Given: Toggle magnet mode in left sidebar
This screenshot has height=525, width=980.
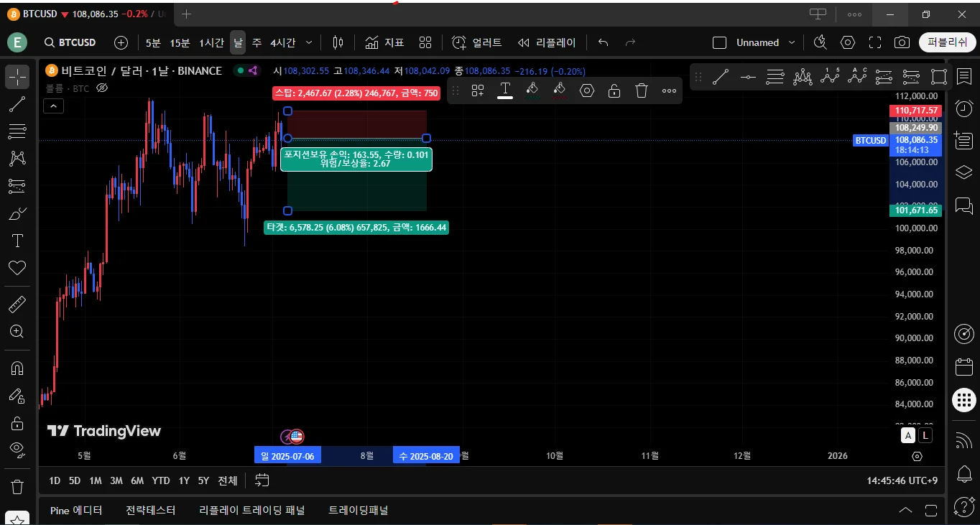Looking at the screenshot, I should pos(17,368).
